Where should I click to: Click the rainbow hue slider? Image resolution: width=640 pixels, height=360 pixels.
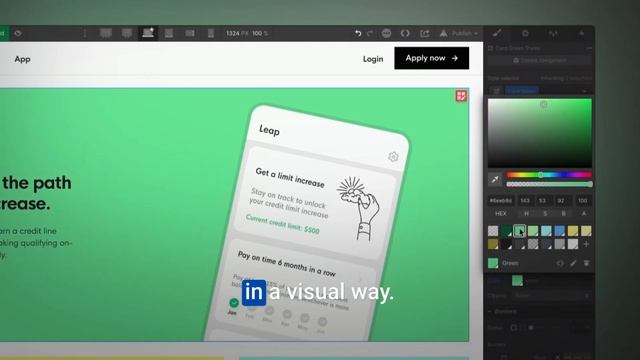[549, 175]
